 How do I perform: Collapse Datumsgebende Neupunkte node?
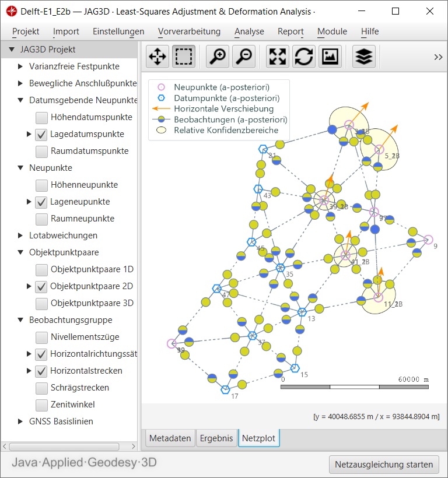point(20,100)
